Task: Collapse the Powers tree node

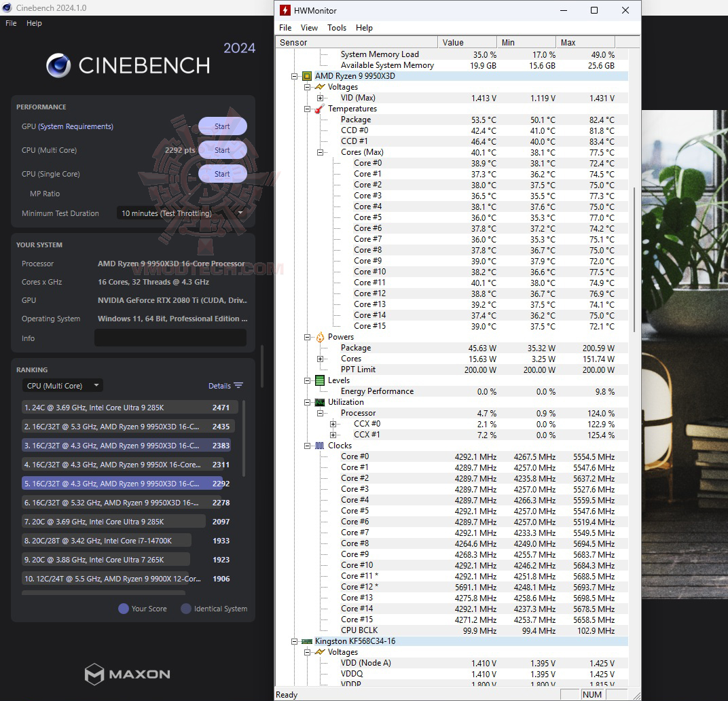Action: tap(308, 338)
